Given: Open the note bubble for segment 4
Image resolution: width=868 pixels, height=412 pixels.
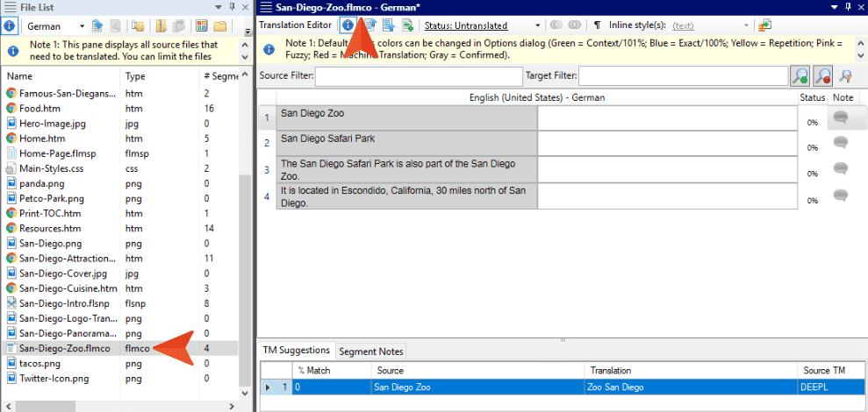Looking at the screenshot, I should [840, 195].
